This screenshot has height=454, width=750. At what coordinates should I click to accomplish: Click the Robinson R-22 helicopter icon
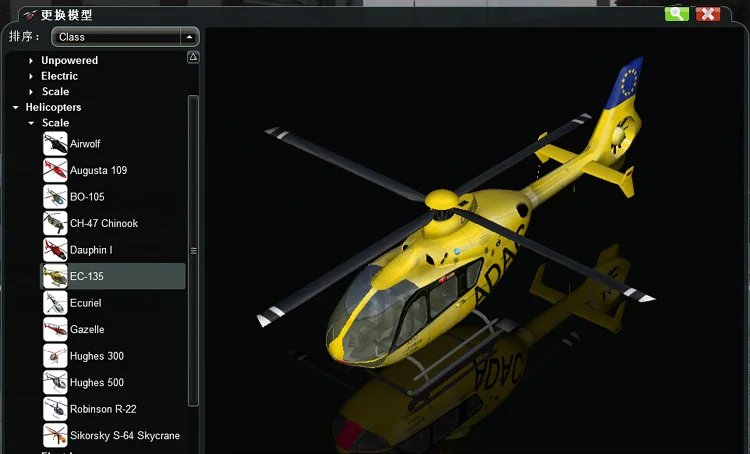55,409
